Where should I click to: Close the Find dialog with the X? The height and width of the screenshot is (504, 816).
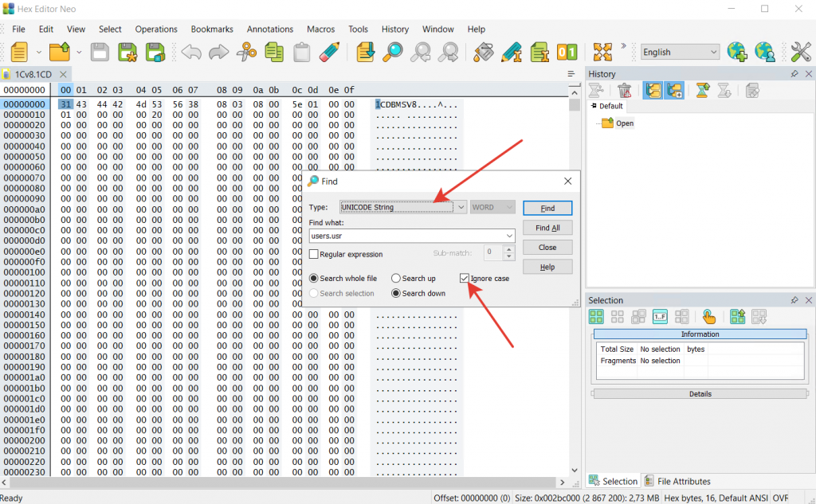[567, 181]
